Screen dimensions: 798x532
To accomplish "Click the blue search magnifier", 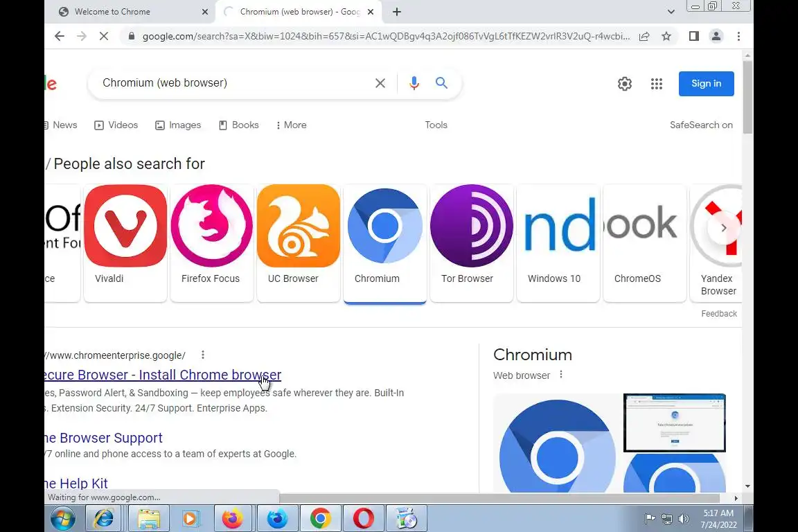I will (x=441, y=83).
